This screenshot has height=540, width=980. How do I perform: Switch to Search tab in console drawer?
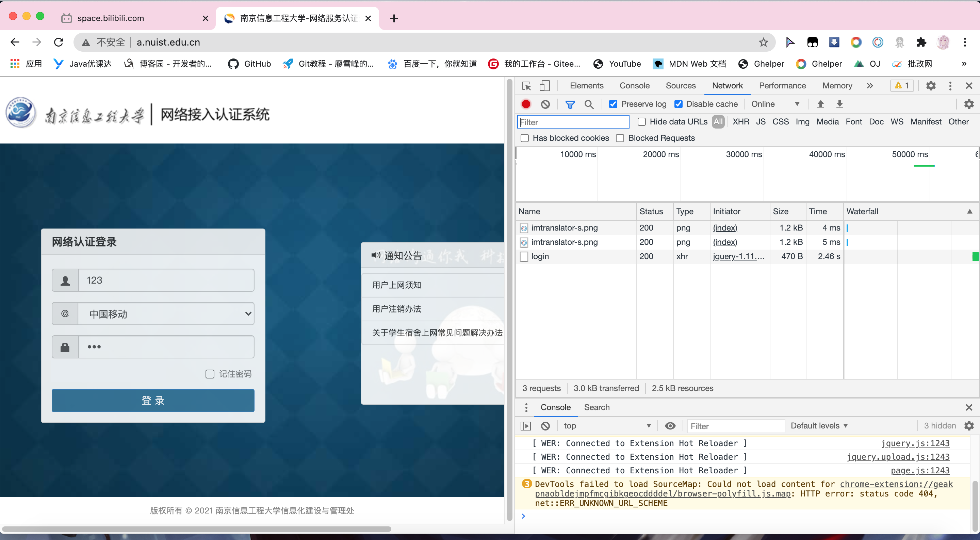point(596,407)
